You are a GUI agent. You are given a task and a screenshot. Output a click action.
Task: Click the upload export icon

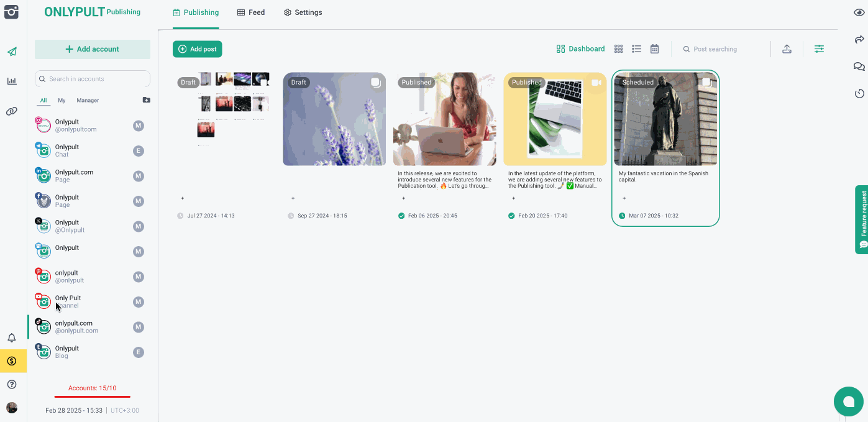pyautogui.click(x=787, y=49)
